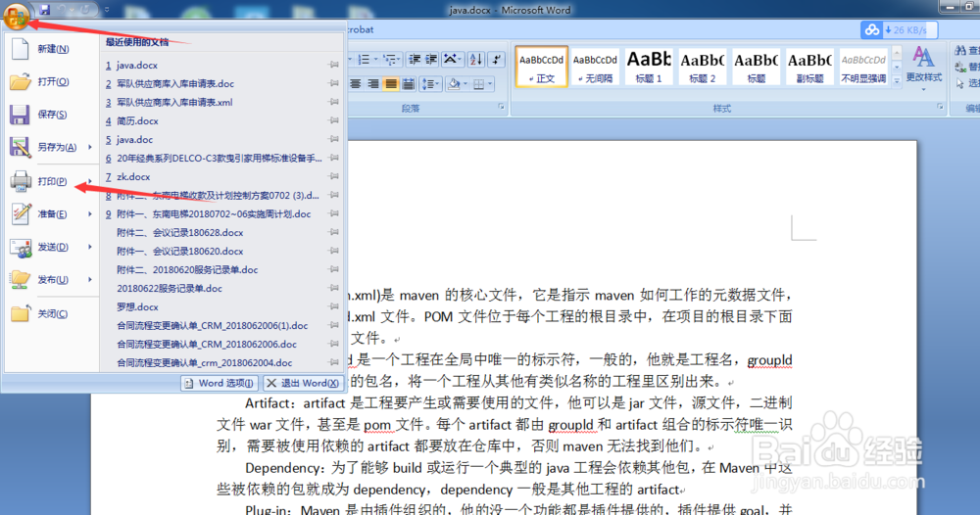This screenshot has height=515, width=980.
Task: Pin 军队供应商库入库申请表.xml to recent list
Action: pos(334,103)
